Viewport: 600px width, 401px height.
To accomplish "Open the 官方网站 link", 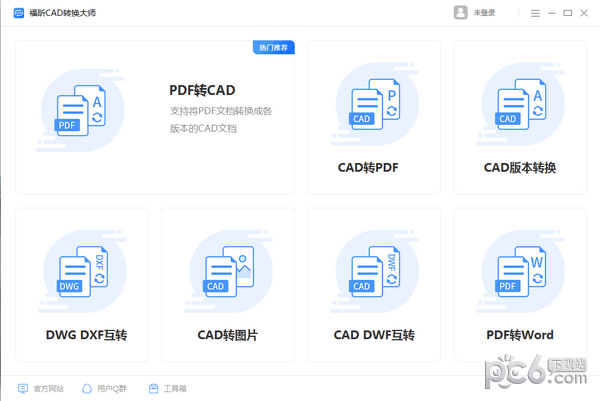I will [x=49, y=389].
